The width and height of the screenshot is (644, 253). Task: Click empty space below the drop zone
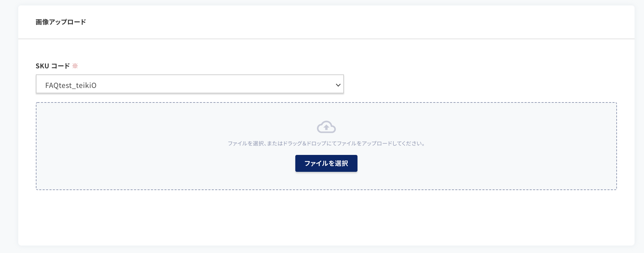(x=326, y=216)
